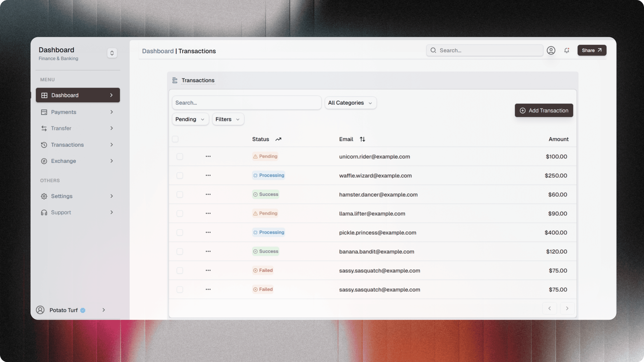644x362 pixels.
Task: Open the Settings menu item
Action: pyautogui.click(x=62, y=196)
